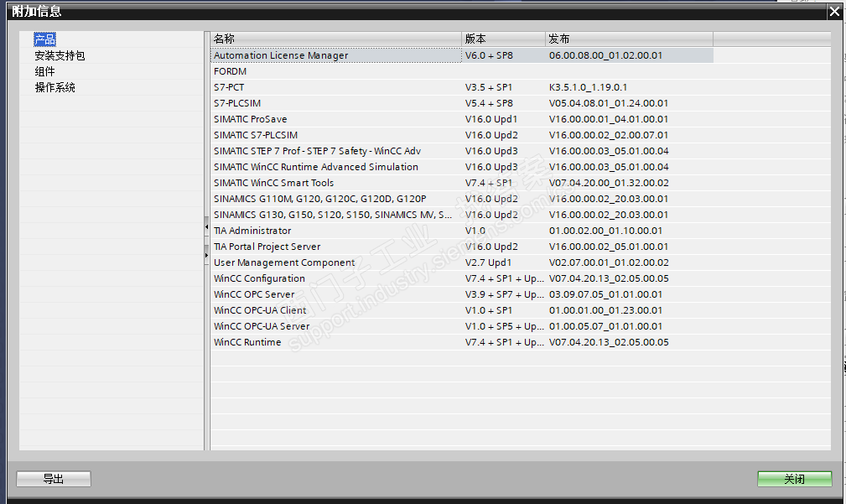Click release cell K3.5.1.0_1.19.0.1

click(x=588, y=87)
